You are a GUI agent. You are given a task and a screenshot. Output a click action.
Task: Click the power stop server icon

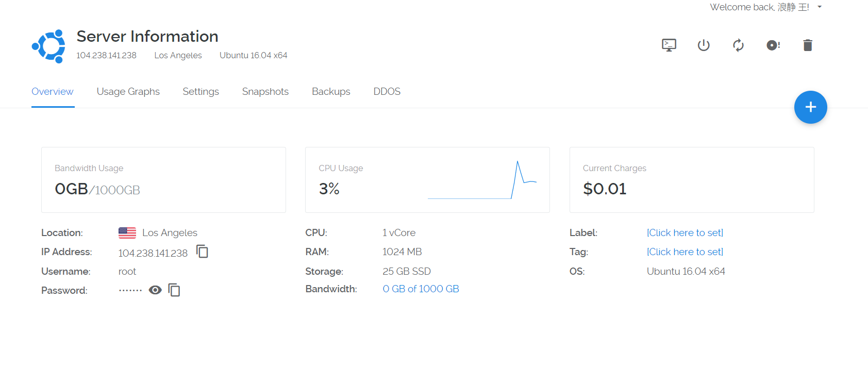pos(704,45)
